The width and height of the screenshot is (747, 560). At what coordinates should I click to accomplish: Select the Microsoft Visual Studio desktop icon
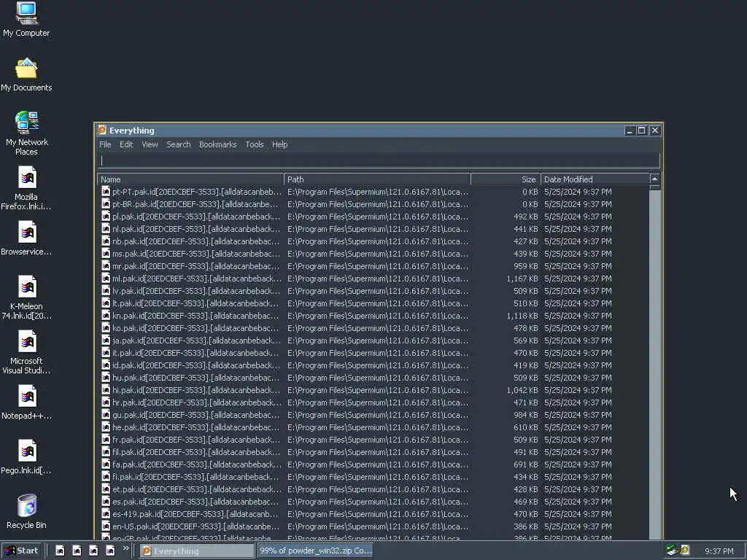point(27,342)
